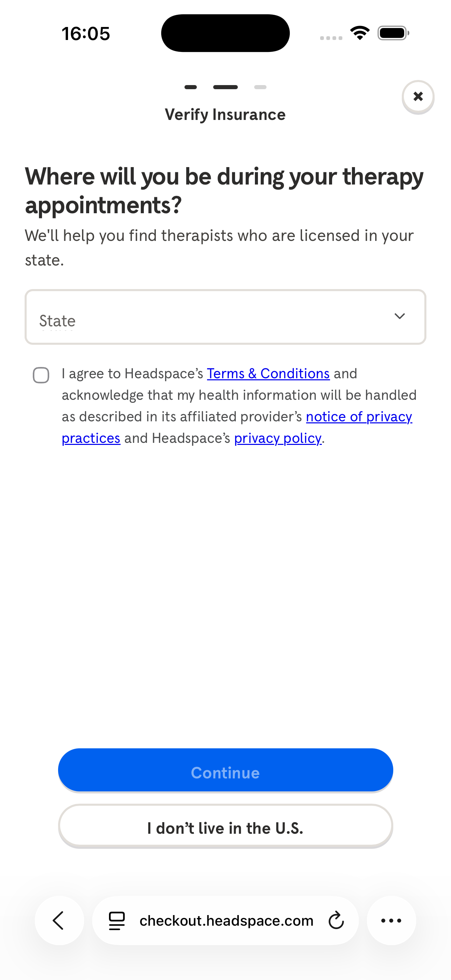Tap the third progress step indicator

click(x=260, y=87)
